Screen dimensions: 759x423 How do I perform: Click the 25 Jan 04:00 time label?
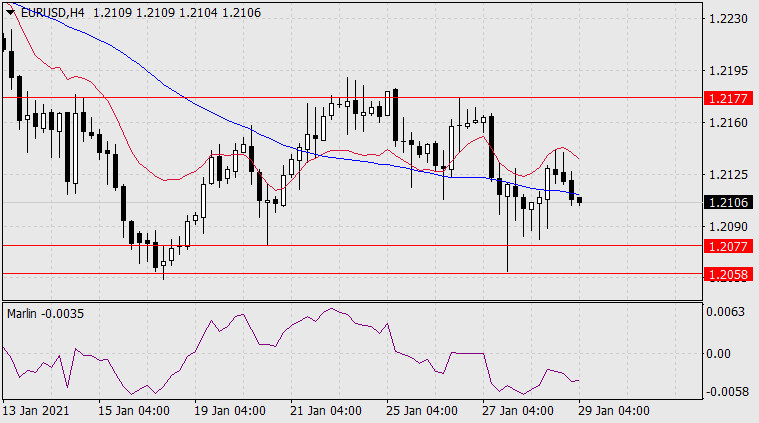pyautogui.click(x=422, y=411)
